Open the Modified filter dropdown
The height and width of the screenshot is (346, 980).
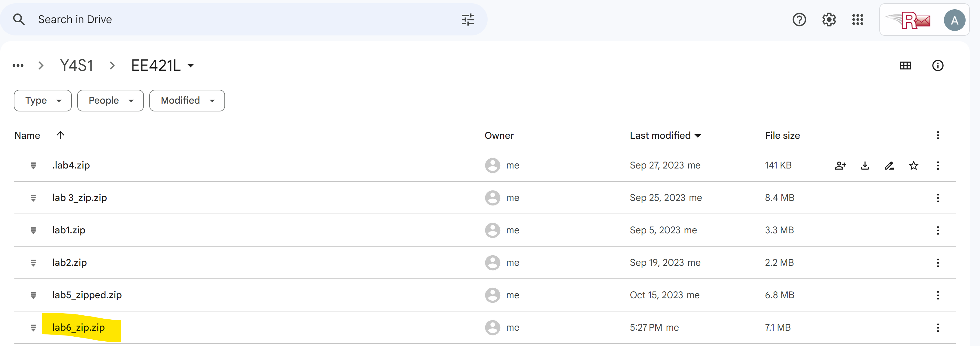(x=187, y=100)
